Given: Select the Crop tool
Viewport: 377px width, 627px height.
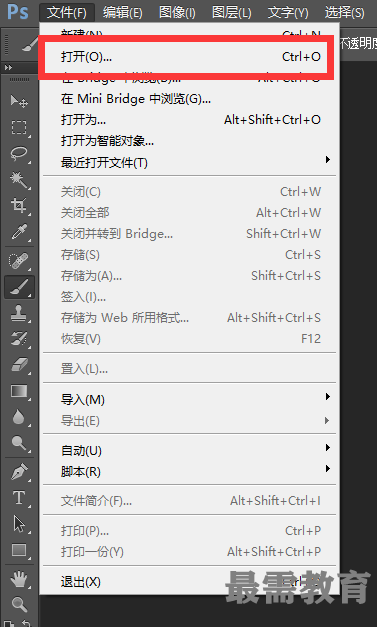Looking at the screenshot, I should click(19, 206).
